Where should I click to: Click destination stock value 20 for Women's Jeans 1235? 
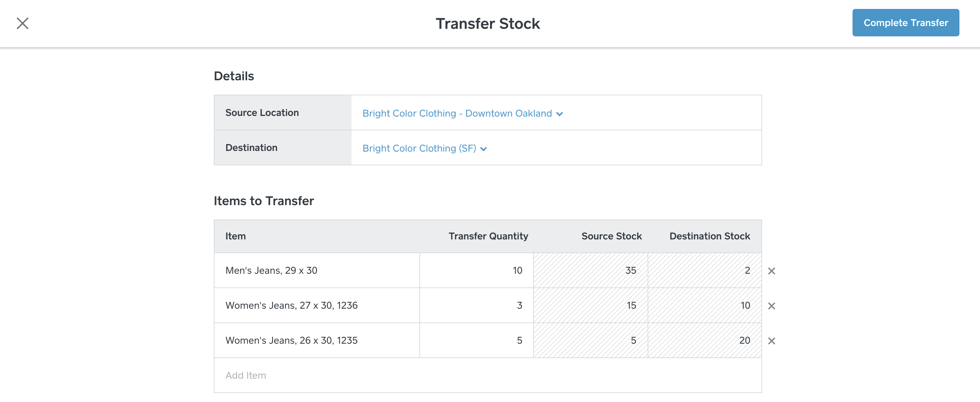click(x=744, y=341)
